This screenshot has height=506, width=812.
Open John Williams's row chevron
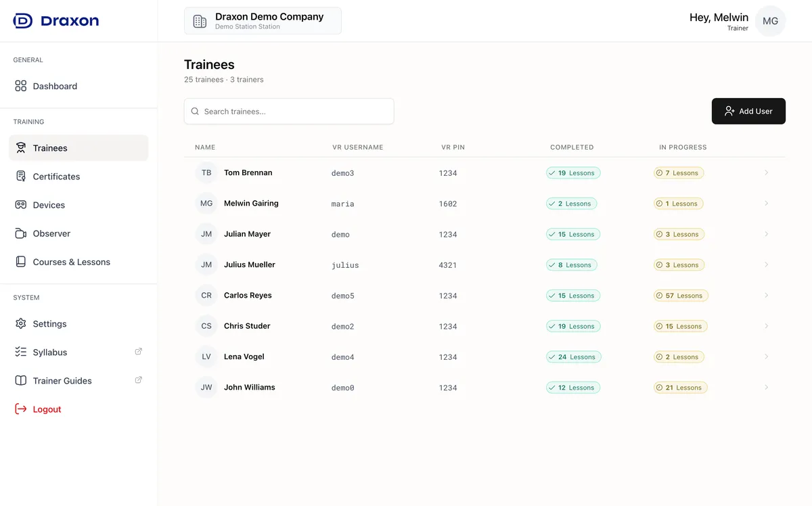pos(766,388)
